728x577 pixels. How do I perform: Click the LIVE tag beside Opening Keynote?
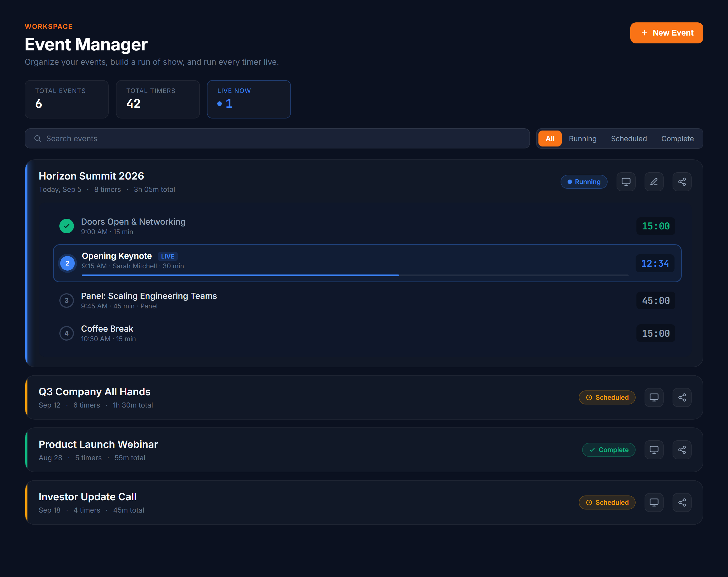click(167, 256)
